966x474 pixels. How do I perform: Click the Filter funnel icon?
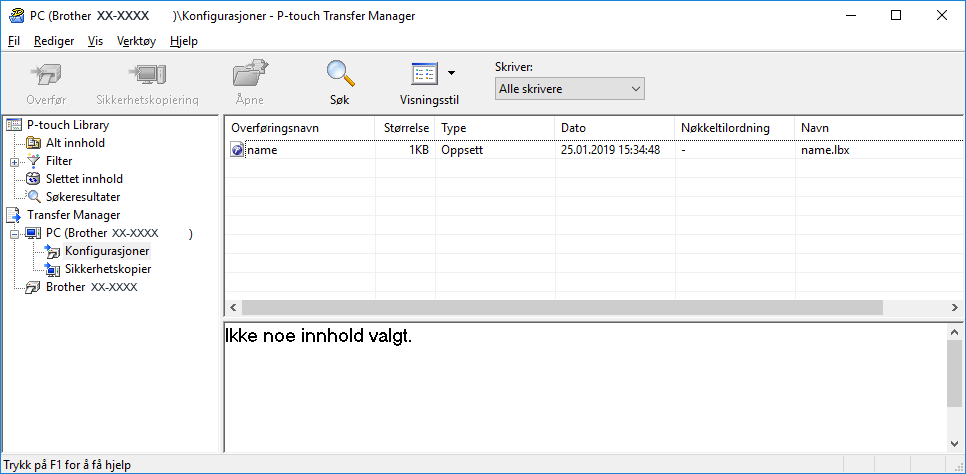coord(34,161)
